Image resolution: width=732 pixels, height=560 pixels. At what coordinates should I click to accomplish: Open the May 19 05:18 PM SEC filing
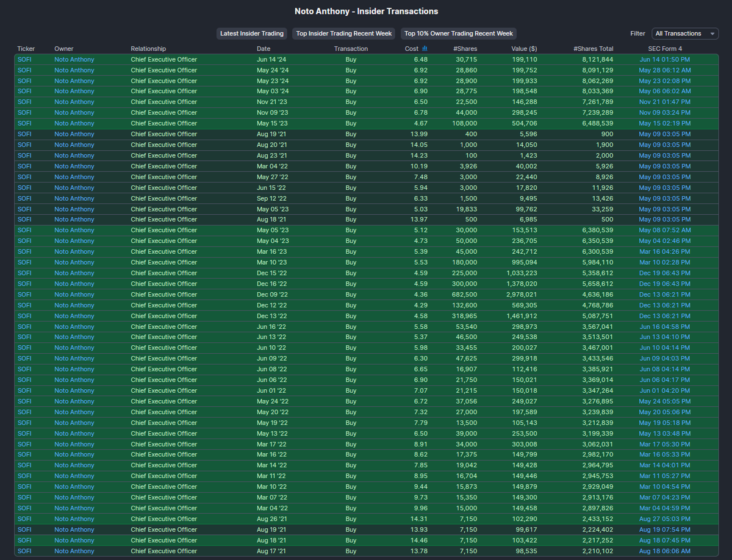click(x=665, y=423)
